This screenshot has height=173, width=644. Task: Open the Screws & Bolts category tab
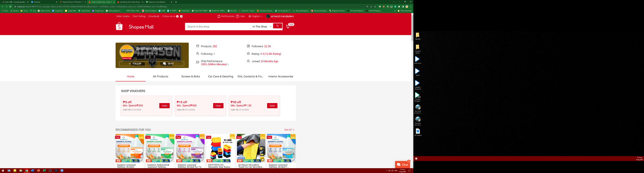click(x=190, y=76)
